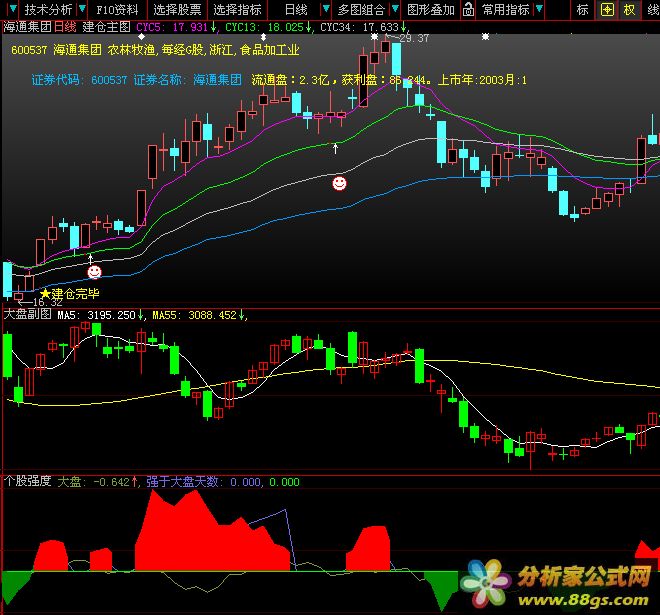This screenshot has height=615, width=660.
Task: Click the yellow star next to 建仓完毕
Action: 45,293
